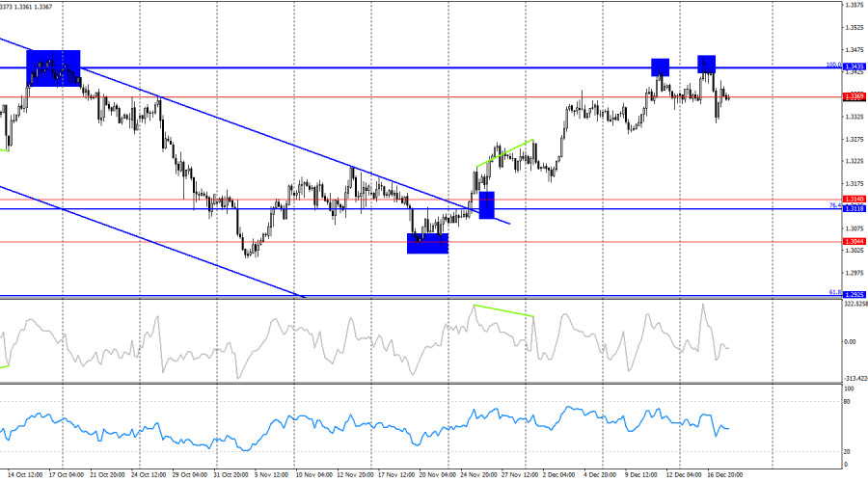Select the red 1.3369 price tag
868x482 pixels.
[853, 97]
